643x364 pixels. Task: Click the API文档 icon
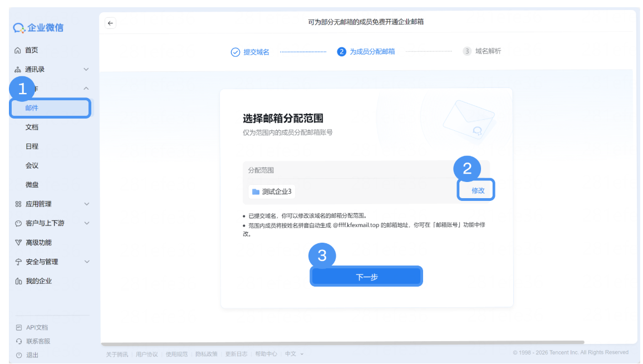pyautogui.click(x=19, y=327)
